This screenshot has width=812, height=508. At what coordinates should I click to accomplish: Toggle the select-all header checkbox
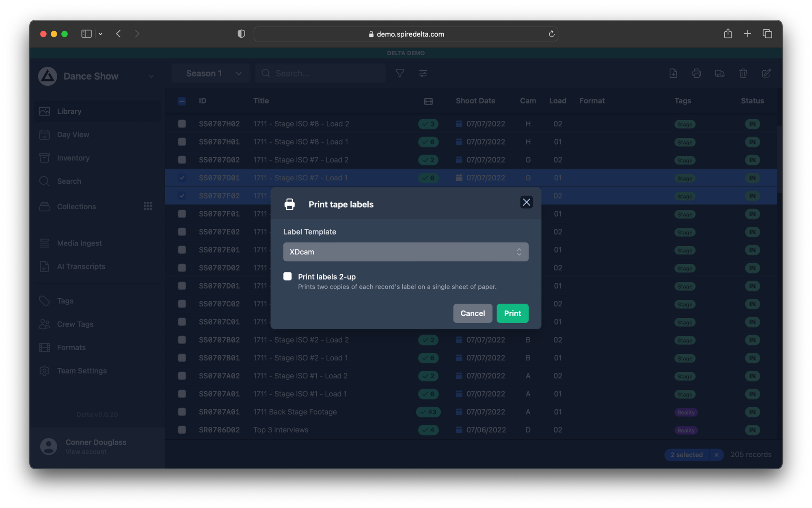[x=182, y=101]
